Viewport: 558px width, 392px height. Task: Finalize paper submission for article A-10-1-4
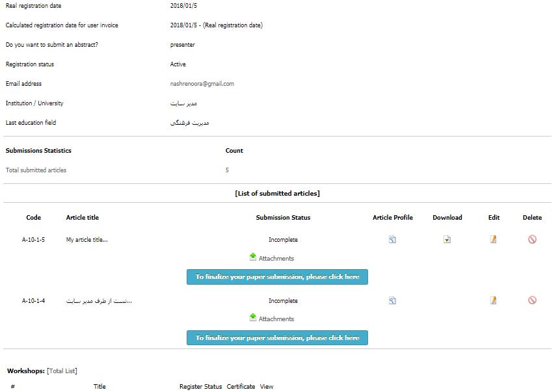coord(277,338)
